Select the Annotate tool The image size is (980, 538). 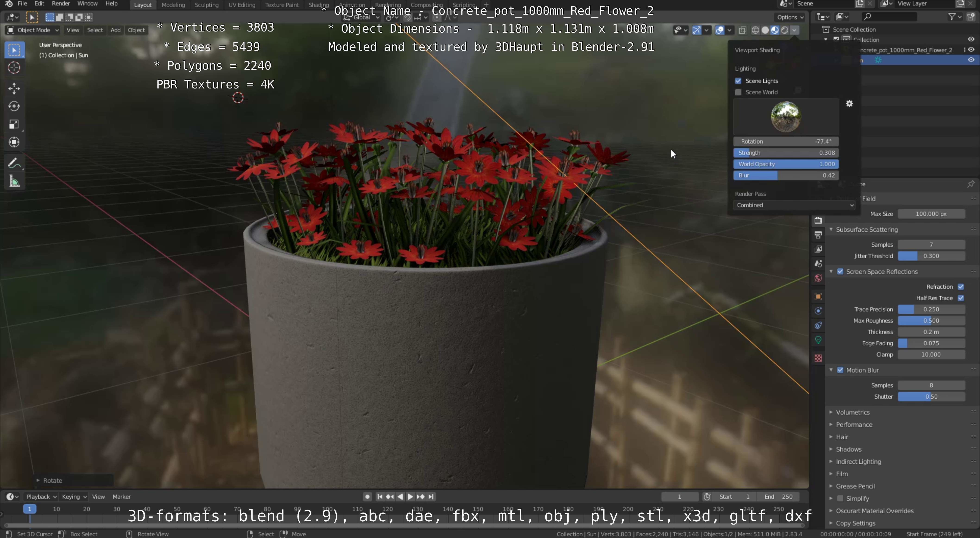click(x=14, y=163)
